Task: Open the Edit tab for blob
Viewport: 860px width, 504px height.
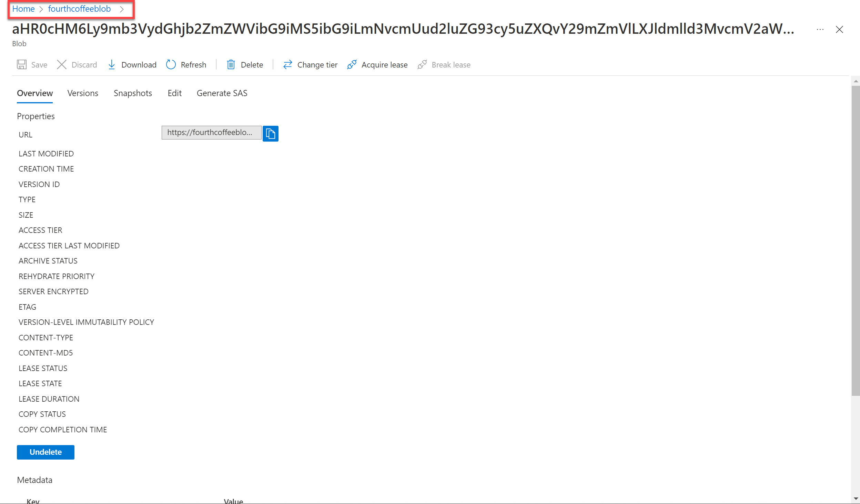Action: [x=175, y=93]
